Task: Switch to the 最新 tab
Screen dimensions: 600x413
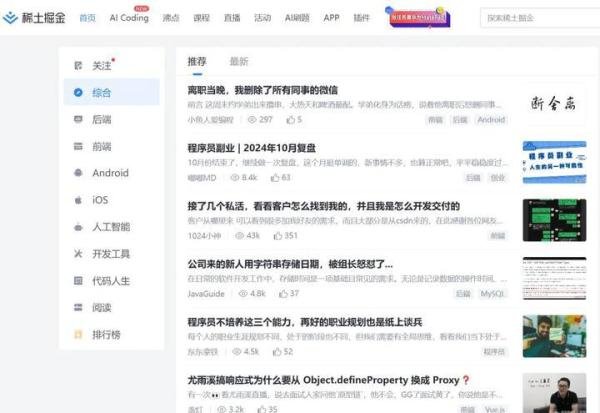Action: pyautogui.click(x=239, y=62)
